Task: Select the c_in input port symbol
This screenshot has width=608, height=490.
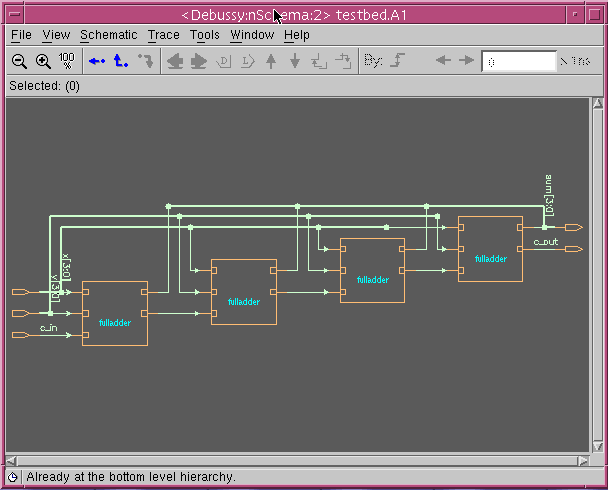Action: 21,335
